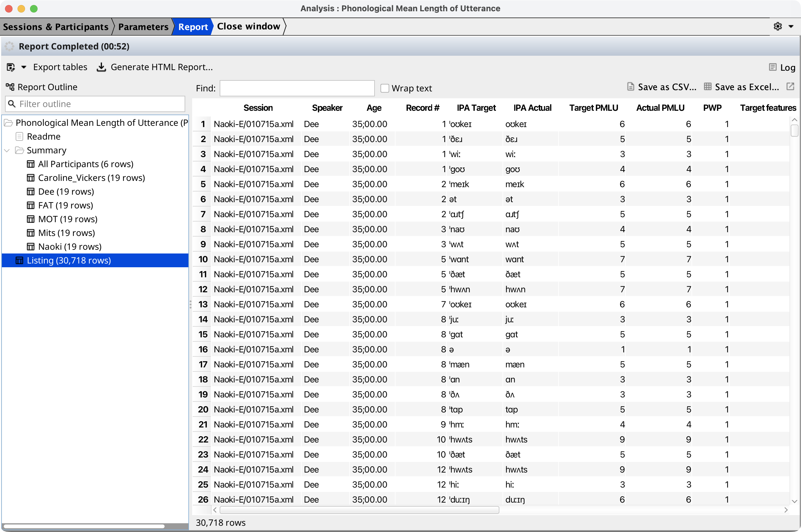
Task: Click Save as CSV button
Action: 661,87
